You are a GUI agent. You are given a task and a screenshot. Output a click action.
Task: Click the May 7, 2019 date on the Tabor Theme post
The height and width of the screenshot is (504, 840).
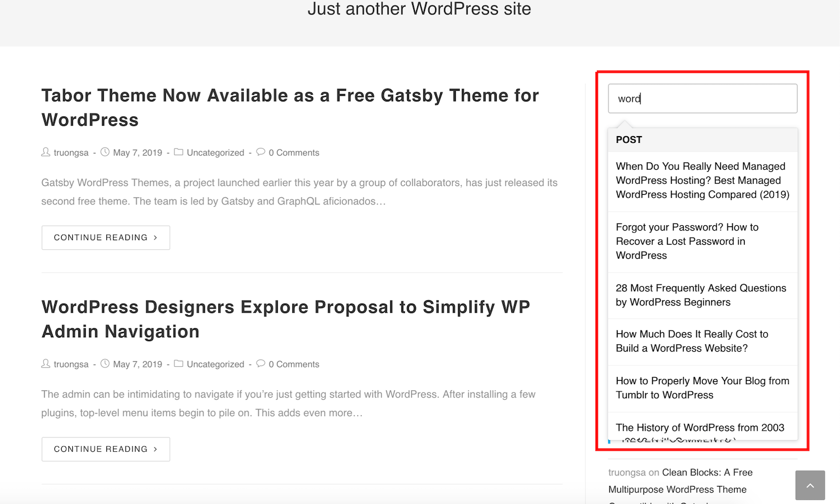(x=138, y=152)
